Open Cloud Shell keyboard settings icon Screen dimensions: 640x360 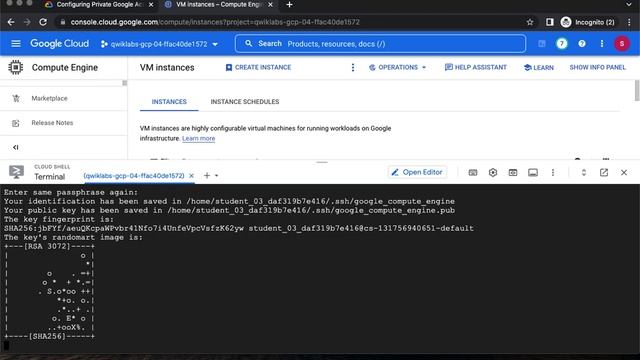click(473, 173)
